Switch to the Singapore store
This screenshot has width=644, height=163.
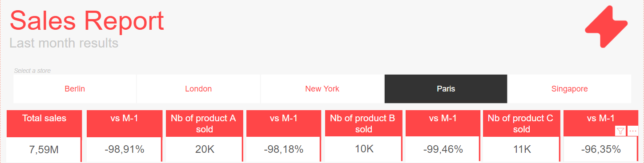tap(570, 89)
